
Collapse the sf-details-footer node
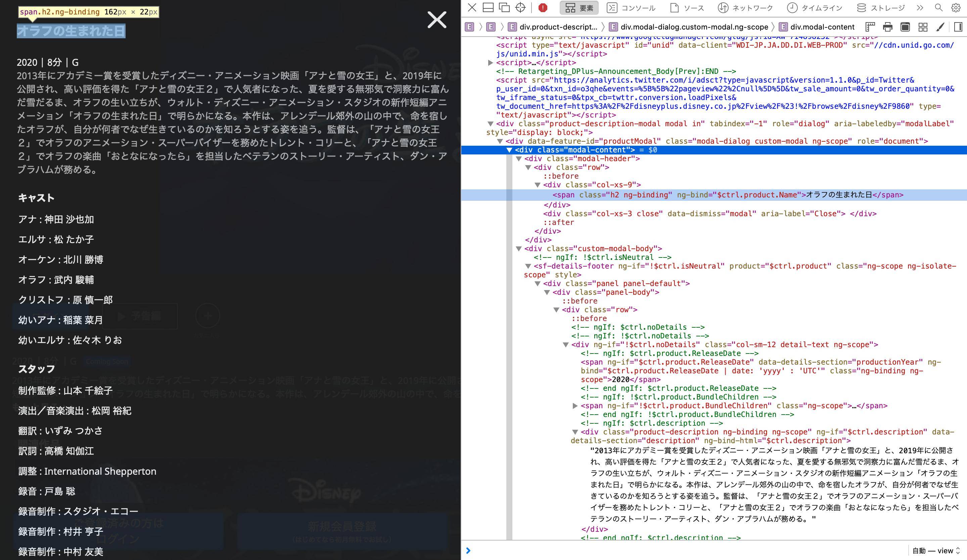point(528,266)
